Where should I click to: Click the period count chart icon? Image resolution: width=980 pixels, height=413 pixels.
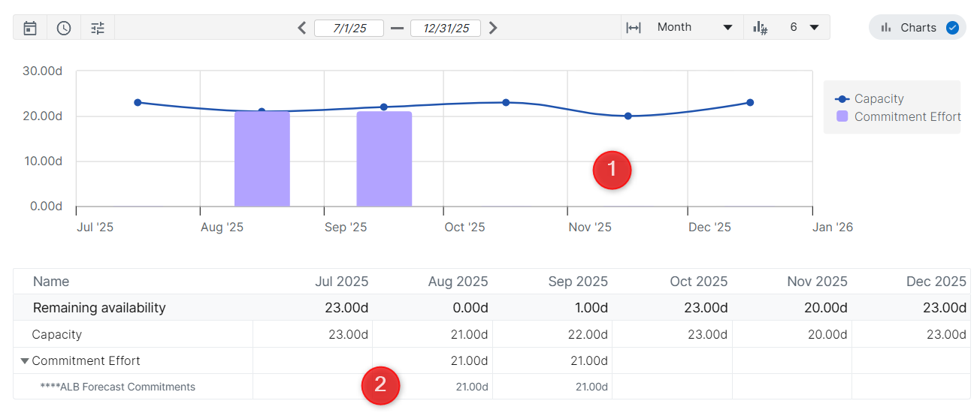point(760,28)
